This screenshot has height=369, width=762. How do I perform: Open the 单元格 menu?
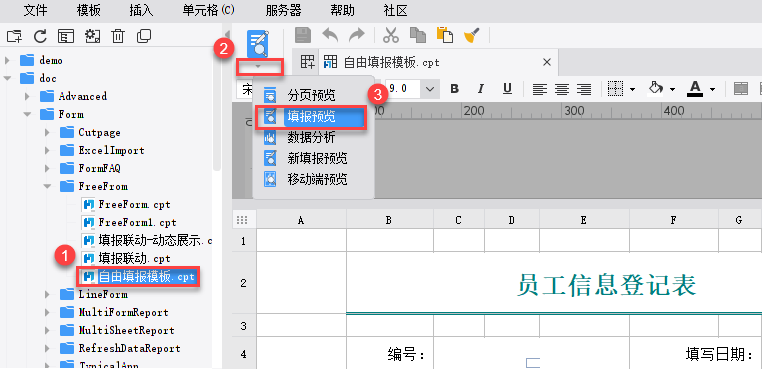tap(208, 10)
